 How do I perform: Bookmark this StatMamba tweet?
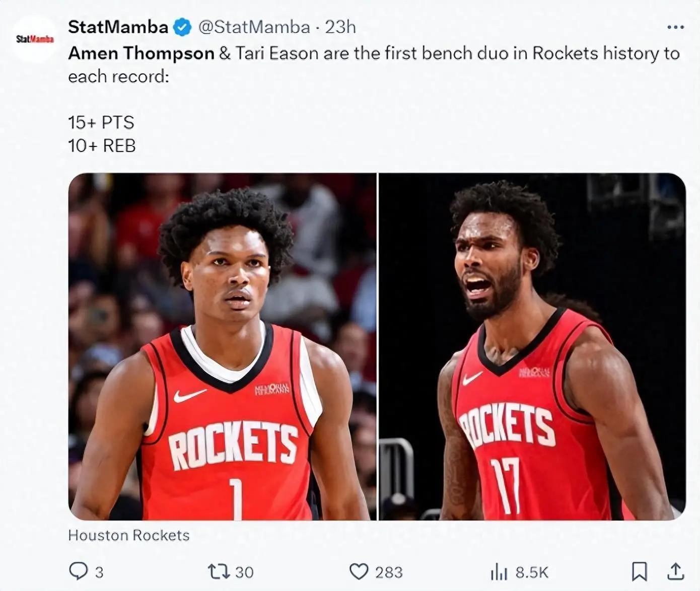pyautogui.click(x=639, y=571)
